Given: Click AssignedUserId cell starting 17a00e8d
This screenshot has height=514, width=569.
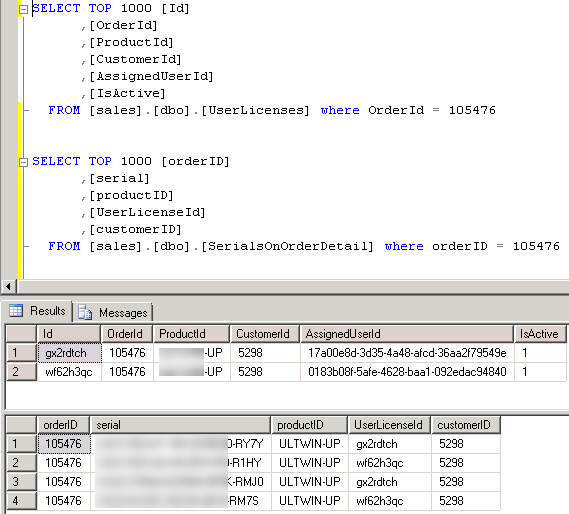Looking at the screenshot, I should point(407,353).
